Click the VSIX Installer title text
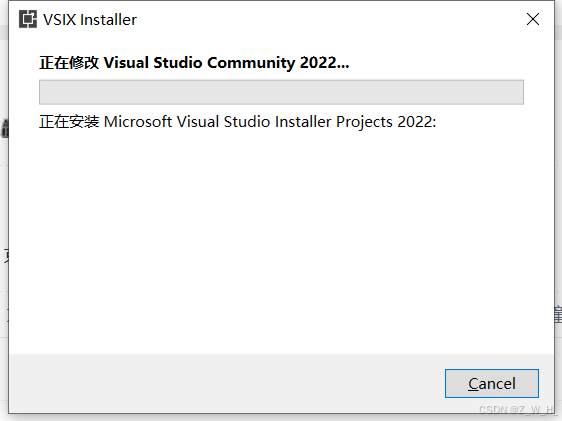 90,19
